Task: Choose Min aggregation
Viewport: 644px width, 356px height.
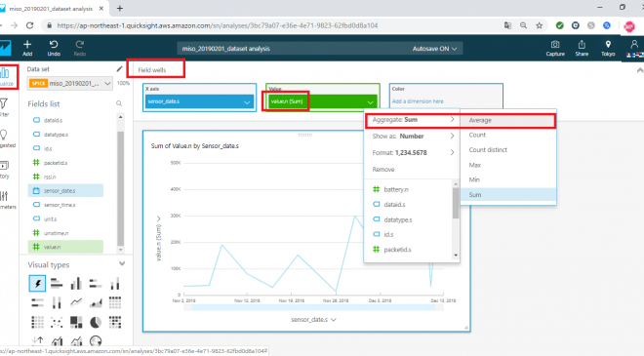Action: click(508, 179)
